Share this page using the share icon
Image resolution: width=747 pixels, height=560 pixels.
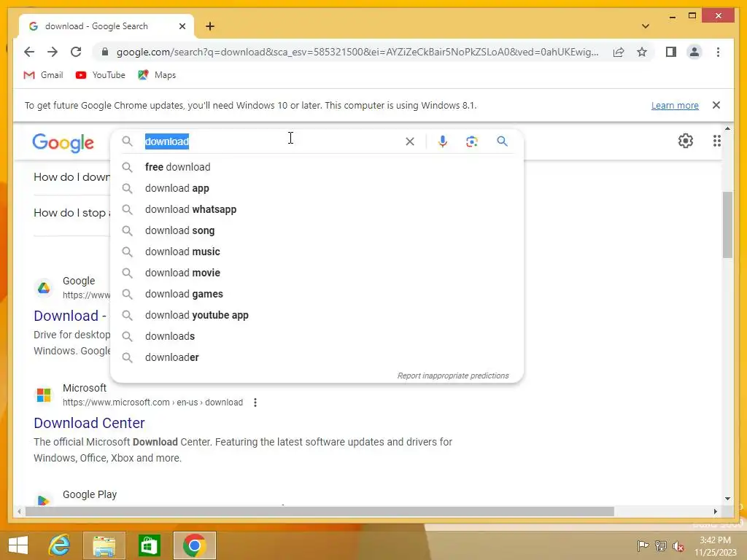[619, 52]
